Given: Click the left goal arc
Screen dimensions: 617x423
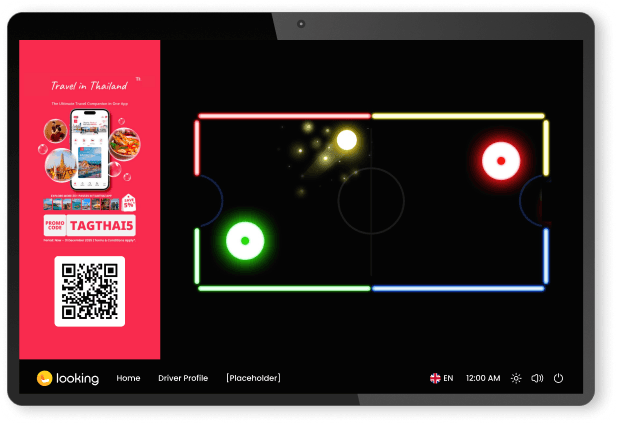Looking at the screenshot, I should [x=208, y=201].
